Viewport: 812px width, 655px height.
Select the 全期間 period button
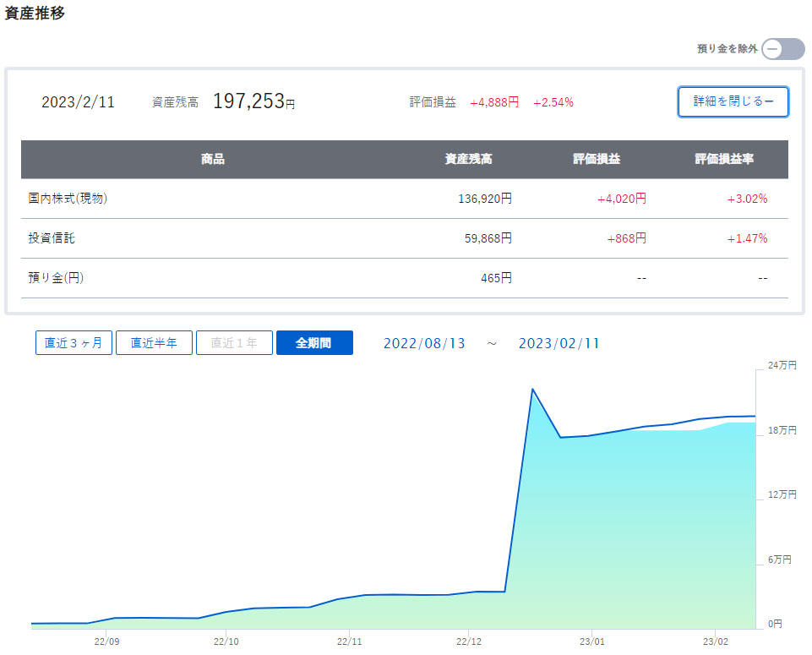(x=313, y=343)
